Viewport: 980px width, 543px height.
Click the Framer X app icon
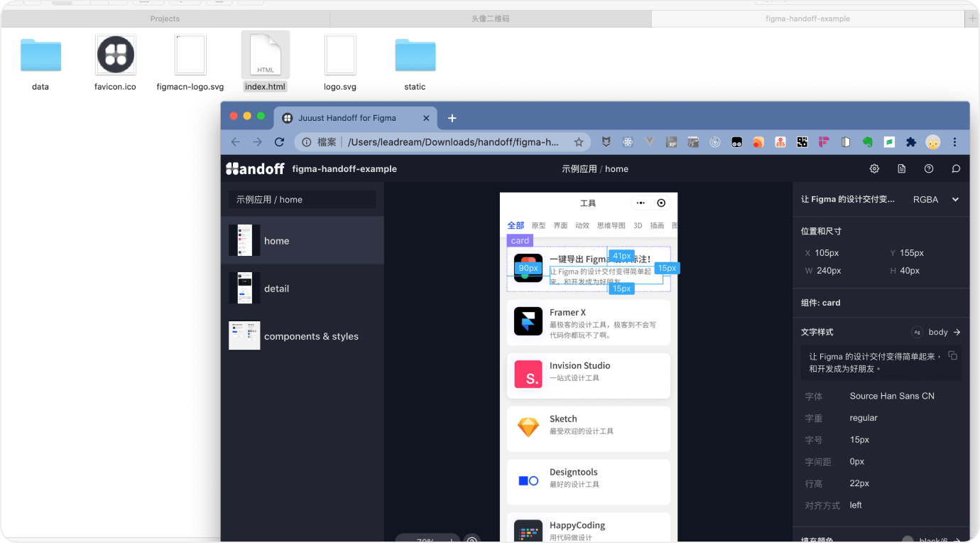point(528,321)
